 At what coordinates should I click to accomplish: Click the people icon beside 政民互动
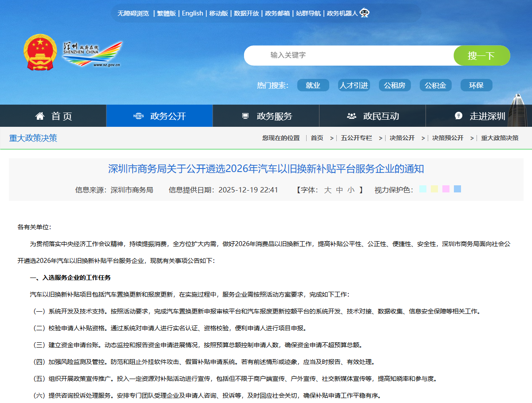pos(351,116)
